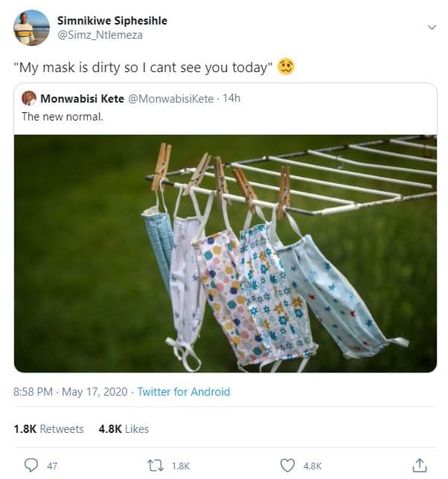Screen dimensions: 448x479
Task: Expand the tweet options chevron
Action: click(x=431, y=27)
